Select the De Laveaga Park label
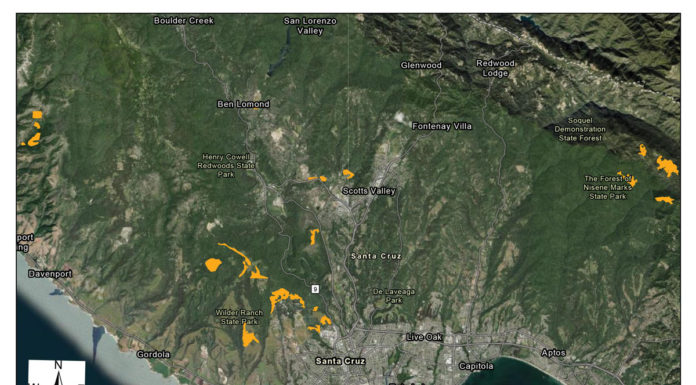This screenshot has height=385, width=696. click(394, 296)
